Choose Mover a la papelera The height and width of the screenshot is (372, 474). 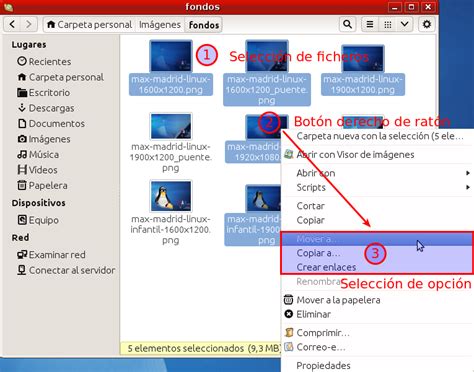[x=378, y=300]
